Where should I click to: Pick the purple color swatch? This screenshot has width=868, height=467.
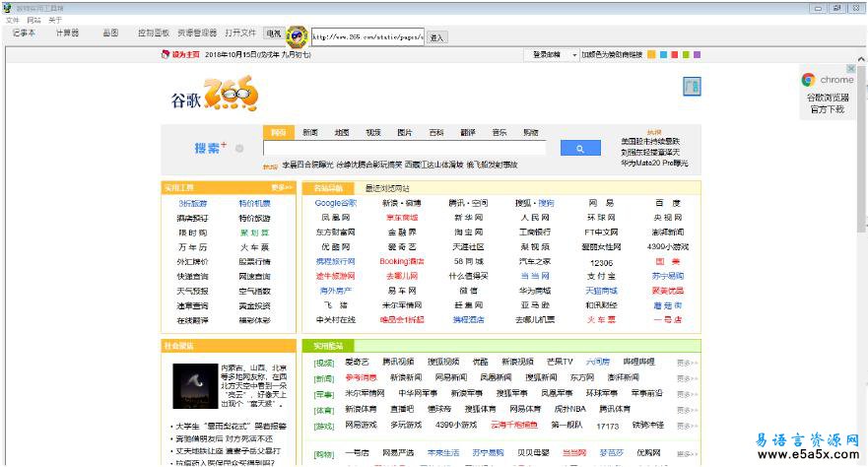tap(697, 54)
